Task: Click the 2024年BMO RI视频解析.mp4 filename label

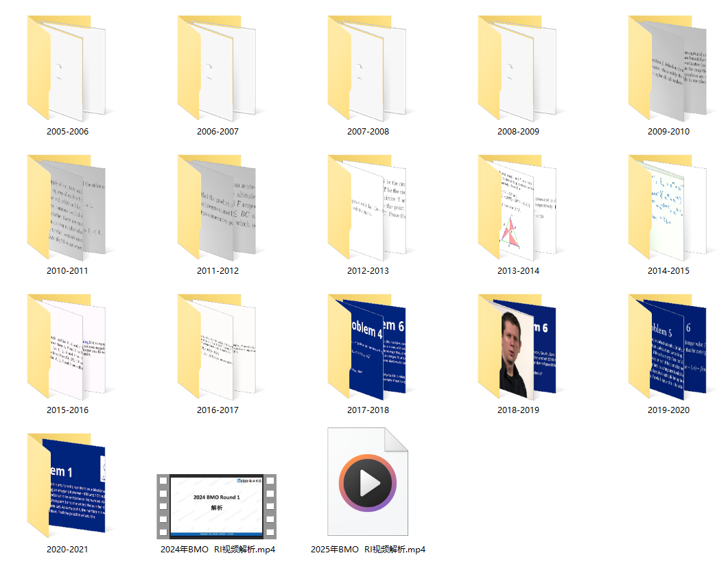Action: tap(218, 550)
